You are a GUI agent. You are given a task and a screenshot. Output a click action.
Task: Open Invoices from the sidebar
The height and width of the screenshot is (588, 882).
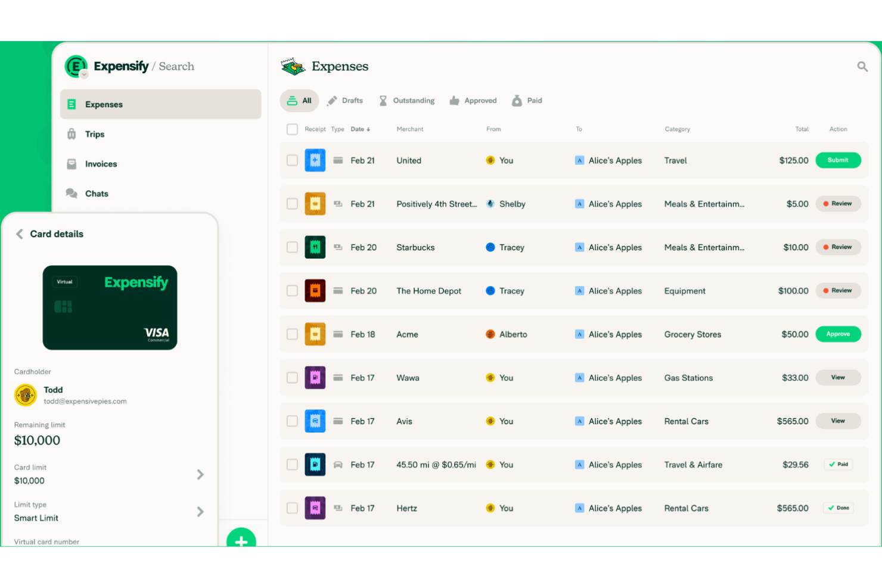pos(100,163)
